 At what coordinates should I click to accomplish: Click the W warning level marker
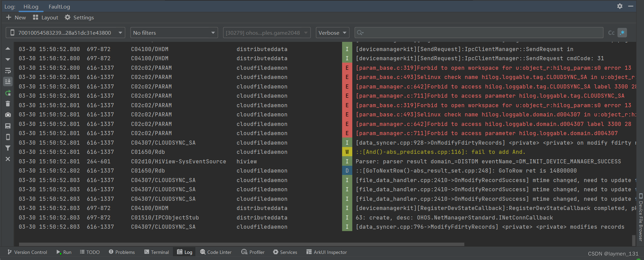[347, 152]
